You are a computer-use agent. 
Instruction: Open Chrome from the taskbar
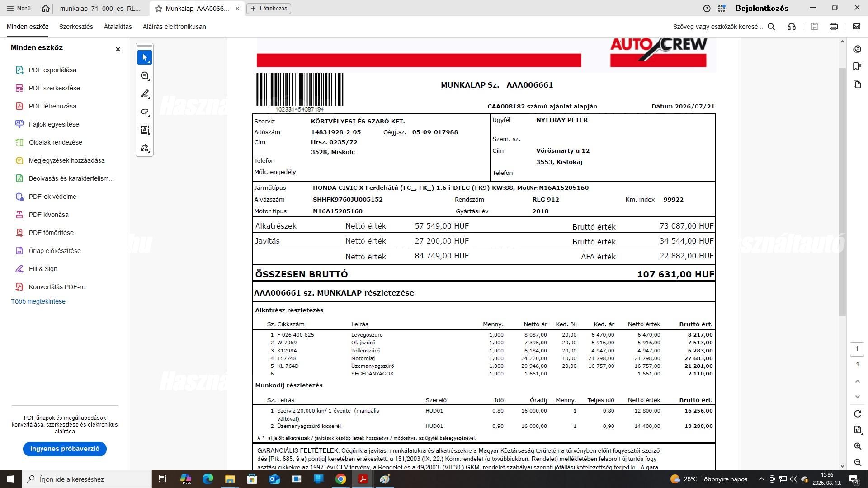341,479
